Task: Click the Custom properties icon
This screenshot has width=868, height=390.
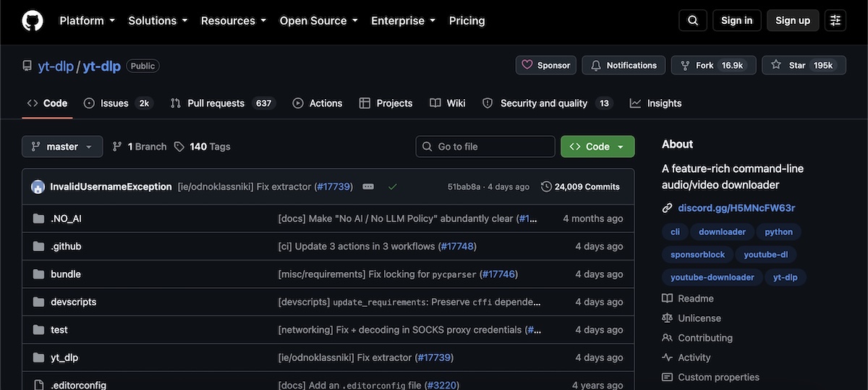Action: pyautogui.click(x=668, y=377)
